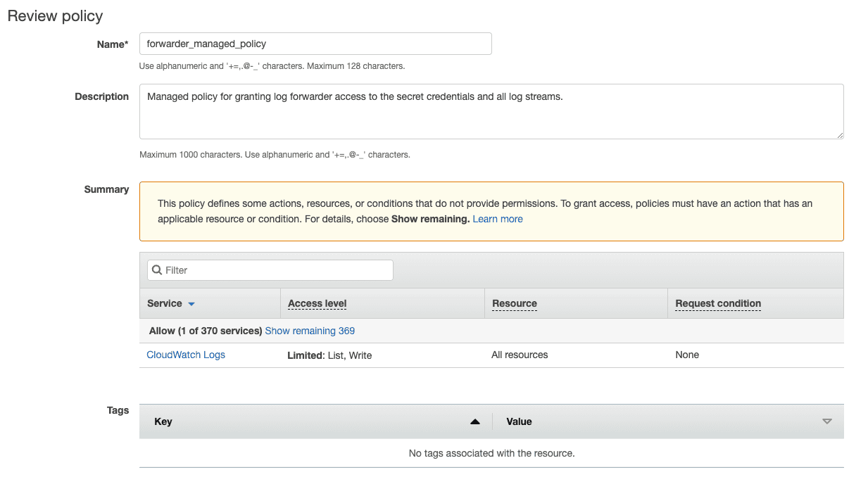
Task: Open the CloudWatch Logs service link
Action: (x=186, y=355)
